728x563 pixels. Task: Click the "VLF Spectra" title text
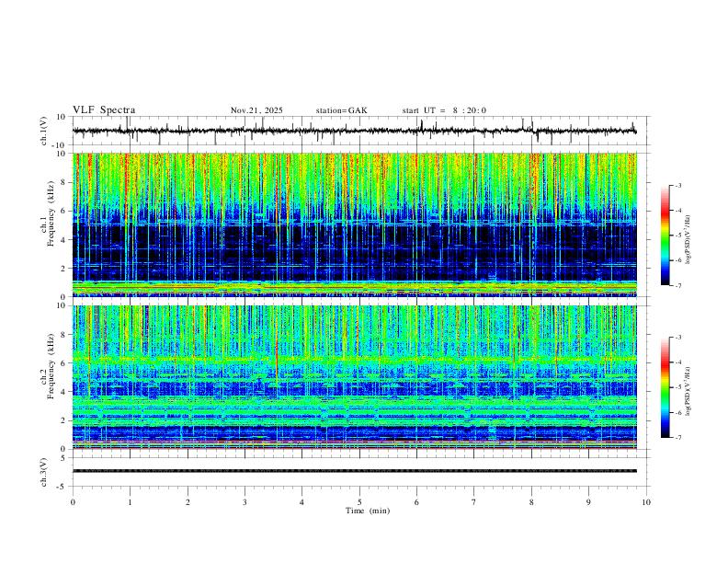(x=104, y=110)
